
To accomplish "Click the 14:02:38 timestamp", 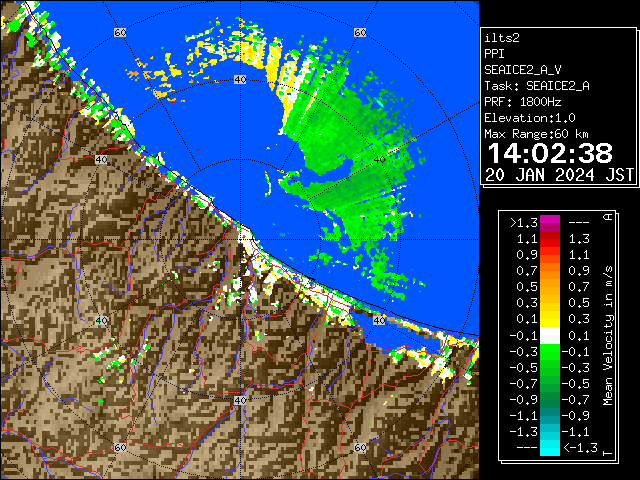I will (x=550, y=153).
